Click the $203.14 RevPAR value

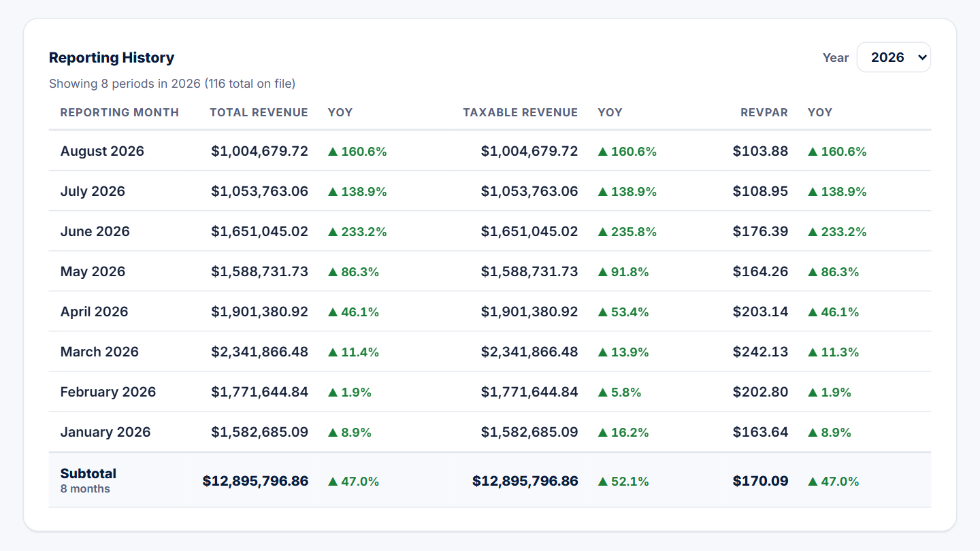tap(760, 312)
